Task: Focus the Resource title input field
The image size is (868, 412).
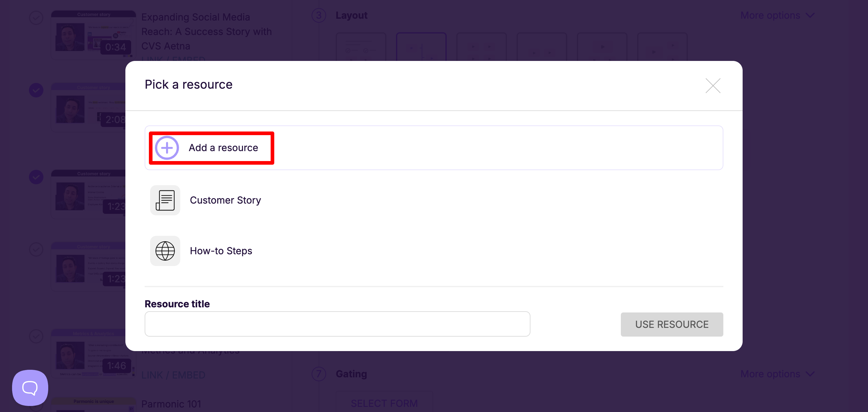Action: coord(337,324)
